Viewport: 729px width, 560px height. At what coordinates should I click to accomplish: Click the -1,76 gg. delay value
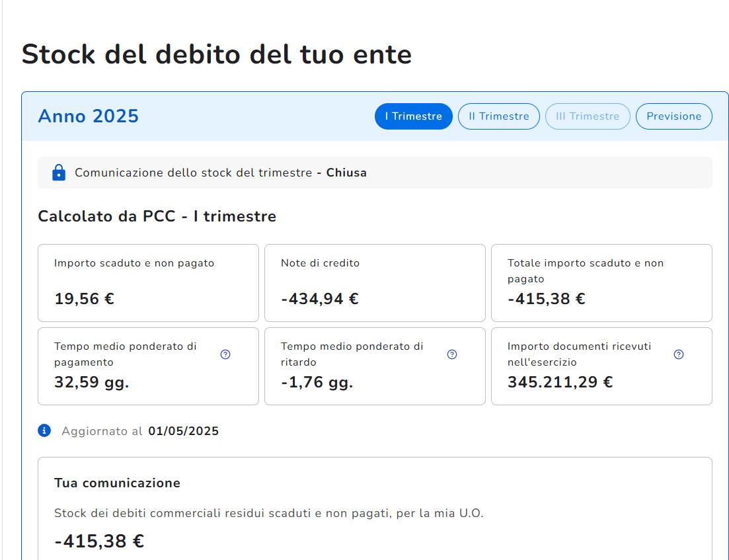pyautogui.click(x=317, y=382)
